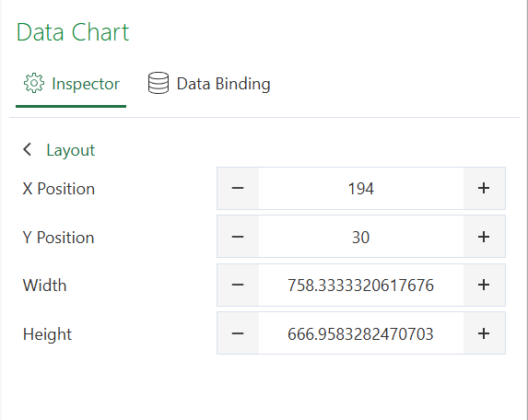Screen dimensions: 528x420
Task: Edit the X Position field showing 194
Action: [x=361, y=189]
